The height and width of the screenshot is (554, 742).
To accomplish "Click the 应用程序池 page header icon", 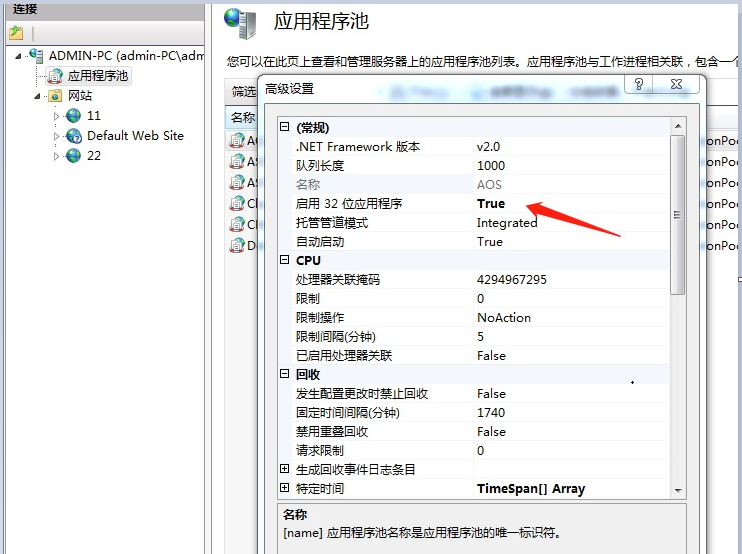I will (x=240, y=24).
